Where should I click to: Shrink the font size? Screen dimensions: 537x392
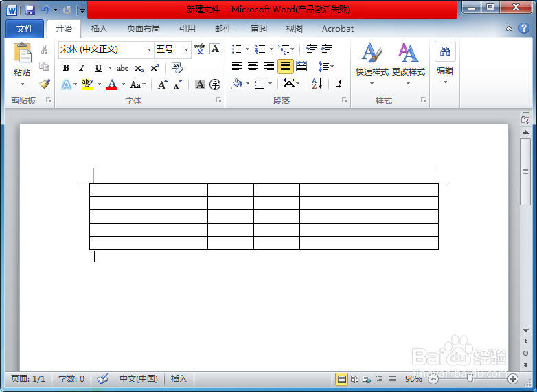coord(177,84)
